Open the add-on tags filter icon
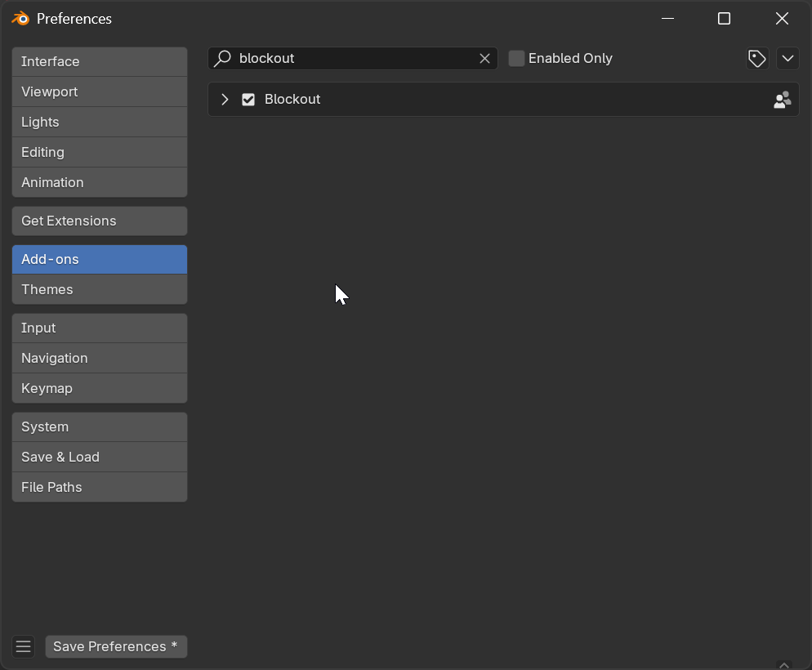Screen dimensions: 812x670 coord(757,59)
